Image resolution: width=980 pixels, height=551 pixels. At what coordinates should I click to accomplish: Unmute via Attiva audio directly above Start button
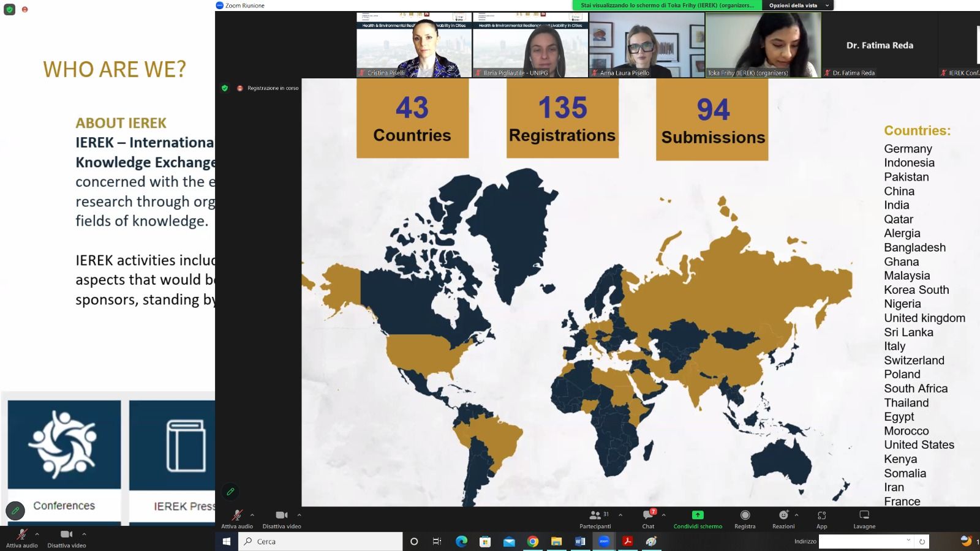tap(237, 518)
